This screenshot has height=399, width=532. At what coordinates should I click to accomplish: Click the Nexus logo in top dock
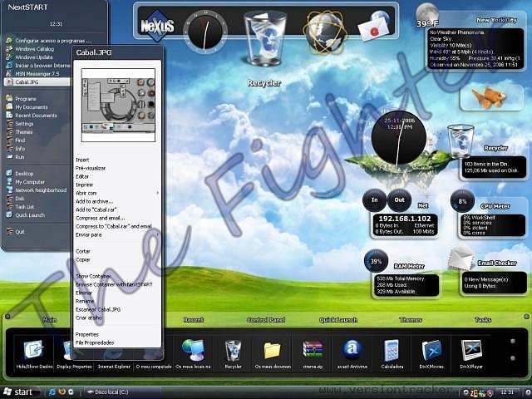[157, 26]
